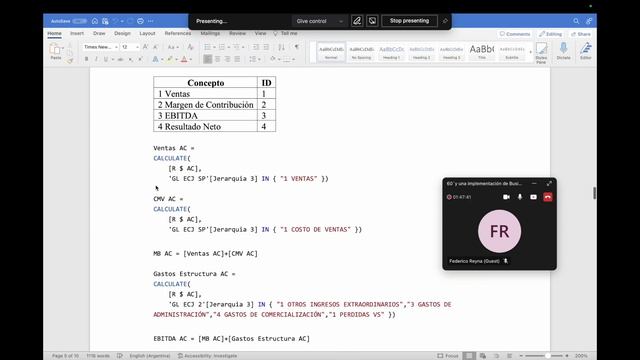Click the font color red A
This screenshot has width=640, height=360.
(184, 59)
